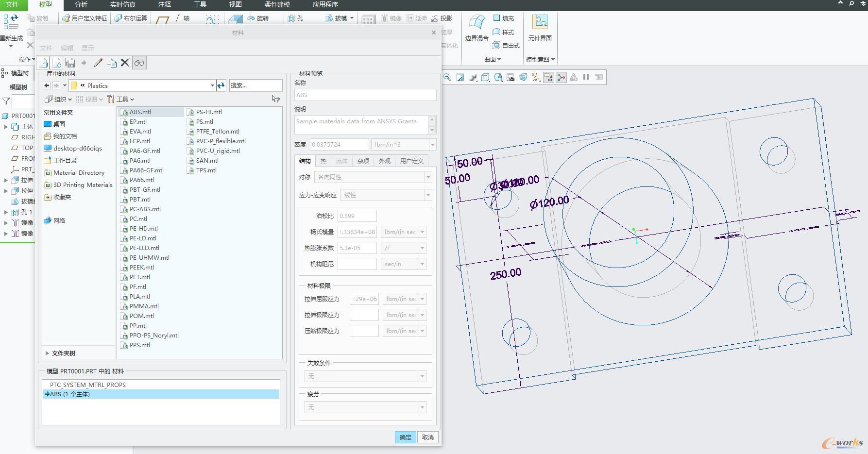Zoom out in the graphics toolbar
868x454 pixels.
point(447,77)
